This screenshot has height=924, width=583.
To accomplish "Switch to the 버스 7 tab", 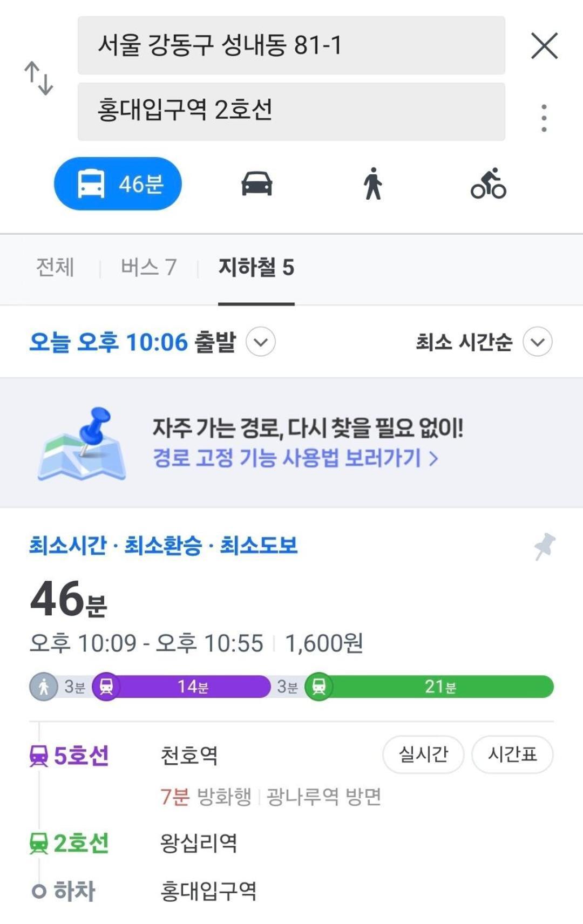I will pyautogui.click(x=148, y=267).
